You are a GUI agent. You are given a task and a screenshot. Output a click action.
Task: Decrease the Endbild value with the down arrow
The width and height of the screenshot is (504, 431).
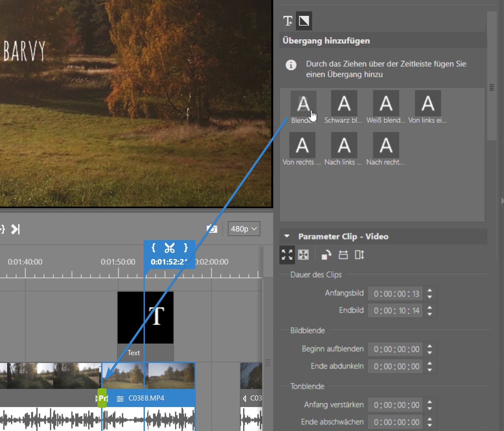tap(430, 314)
